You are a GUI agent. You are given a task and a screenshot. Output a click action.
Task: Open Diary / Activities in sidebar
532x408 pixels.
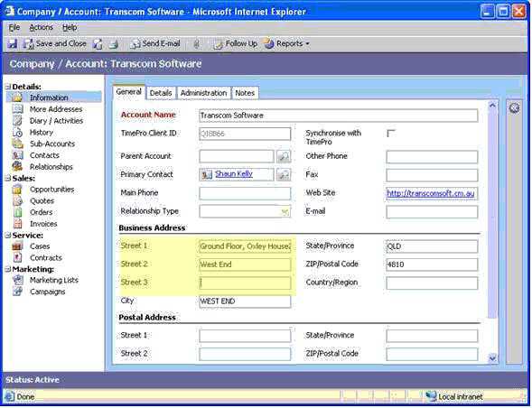coord(56,121)
